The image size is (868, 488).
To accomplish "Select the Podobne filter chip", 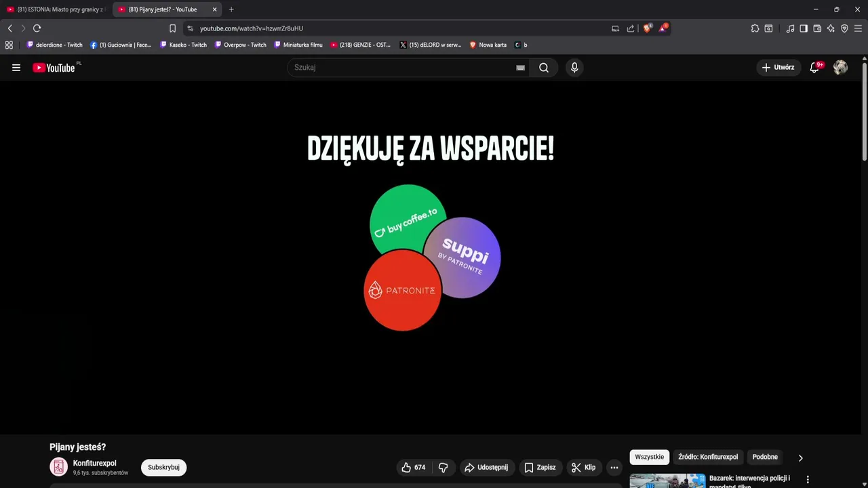I will click(765, 457).
